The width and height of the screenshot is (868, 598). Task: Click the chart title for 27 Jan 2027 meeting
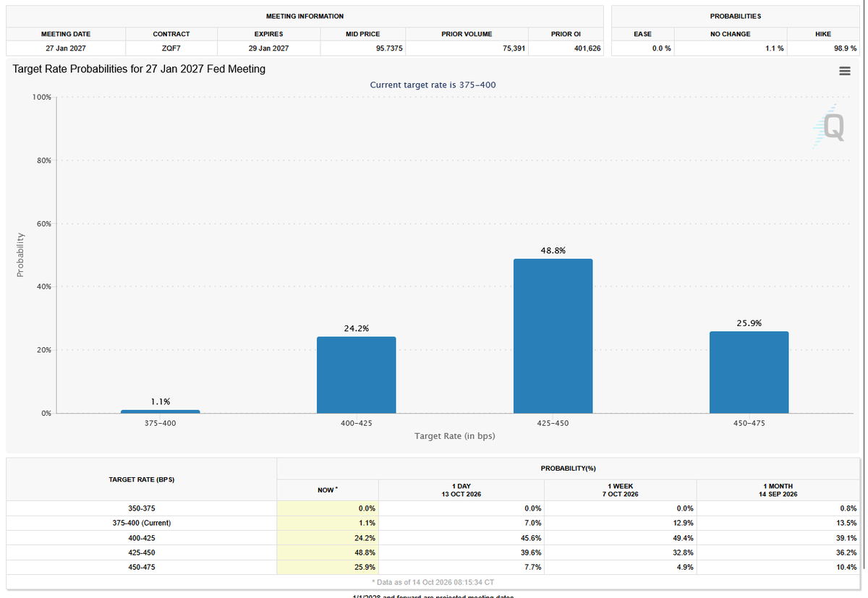pos(140,69)
